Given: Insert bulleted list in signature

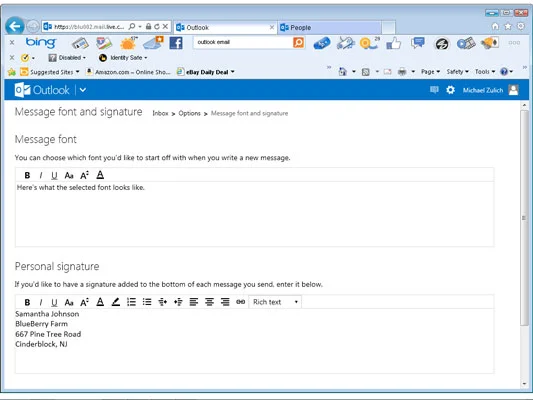Looking at the screenshot, I should pos(147,302).
